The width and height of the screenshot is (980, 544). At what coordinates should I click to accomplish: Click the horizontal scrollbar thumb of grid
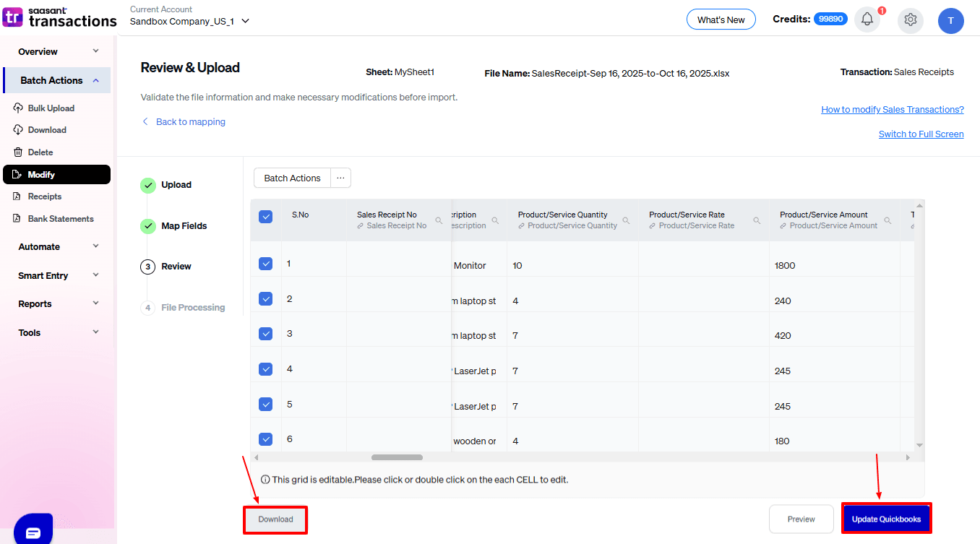[397, 457]
